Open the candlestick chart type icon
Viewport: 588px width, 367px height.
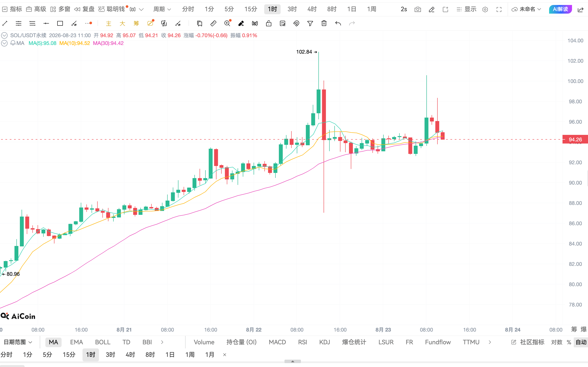click(x=133, y=10)
